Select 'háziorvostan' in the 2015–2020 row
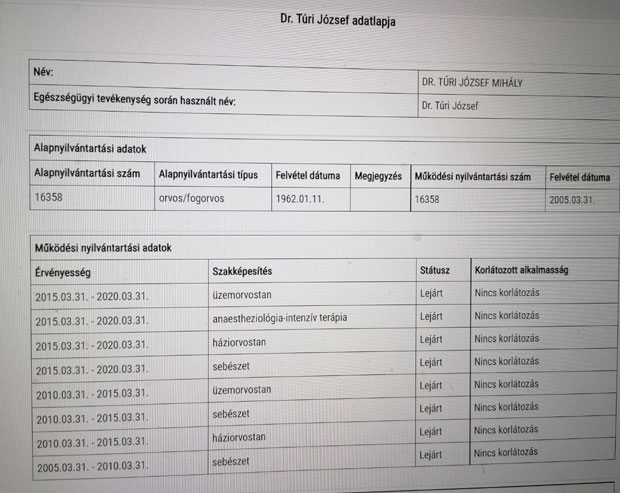The height and width of the screenshot is (493, 620). (239, 342)
